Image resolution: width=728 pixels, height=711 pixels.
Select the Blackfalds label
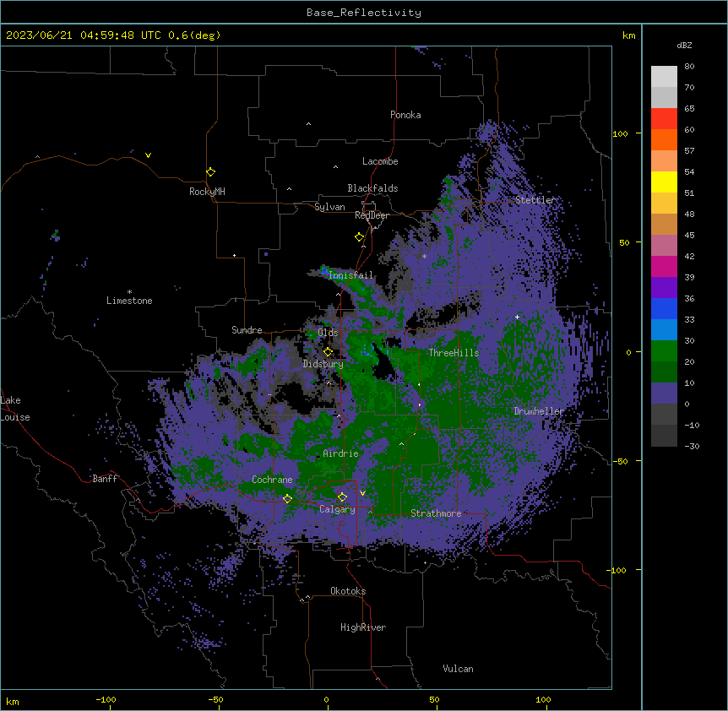click(372, 188)
